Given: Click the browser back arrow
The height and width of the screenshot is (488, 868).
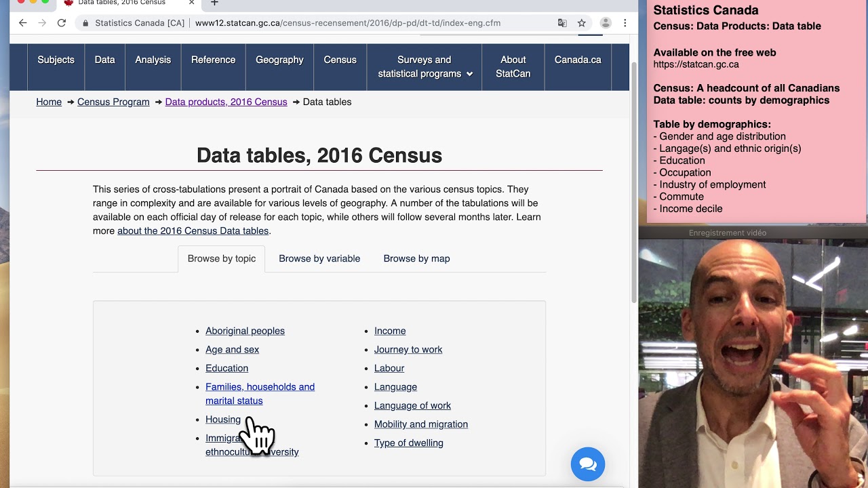Looking at the screenshot, I should pos(23,23).
